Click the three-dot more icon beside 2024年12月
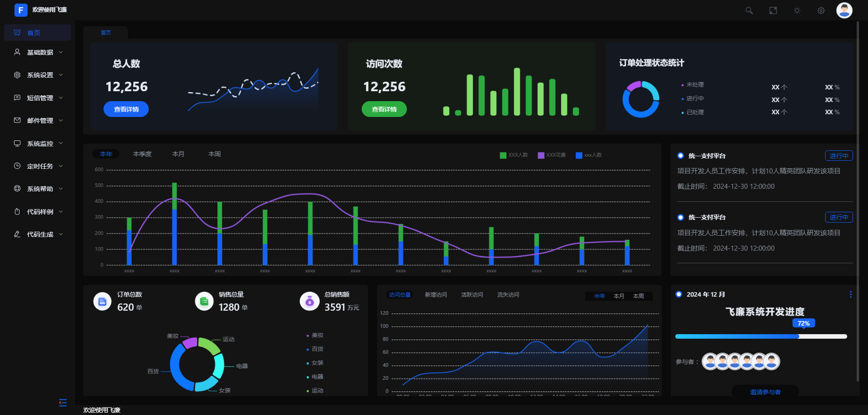 [x=850, y=294]
